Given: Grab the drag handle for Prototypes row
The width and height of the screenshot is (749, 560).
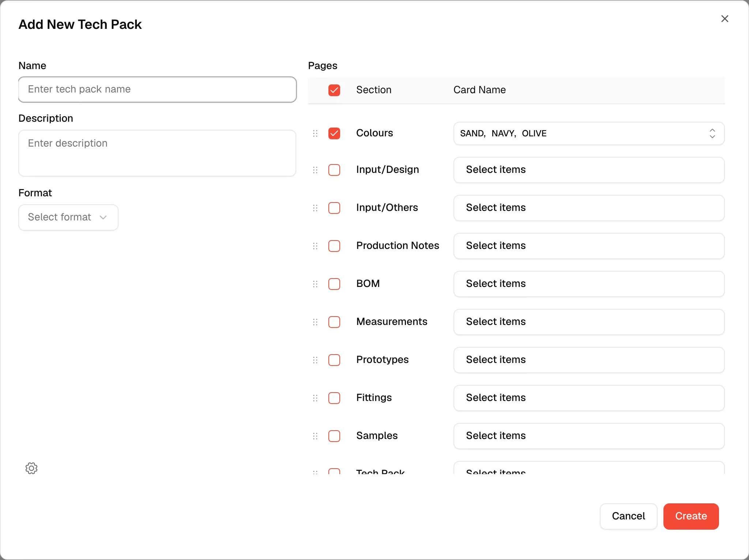Looking at the screenshot, I should (x=315, y=360).
